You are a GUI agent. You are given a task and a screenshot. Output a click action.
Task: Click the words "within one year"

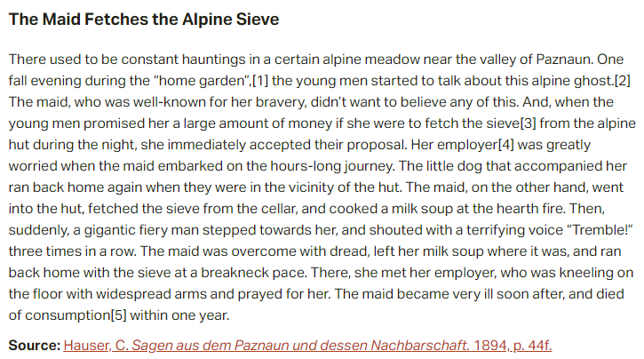tap(170, 315)
